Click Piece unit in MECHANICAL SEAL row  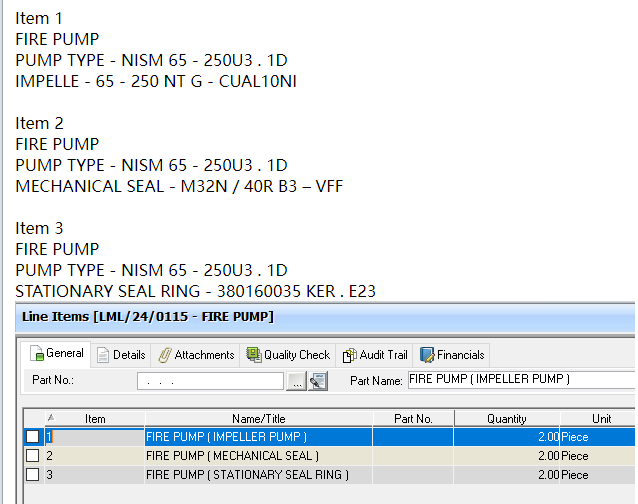[575, 456]
